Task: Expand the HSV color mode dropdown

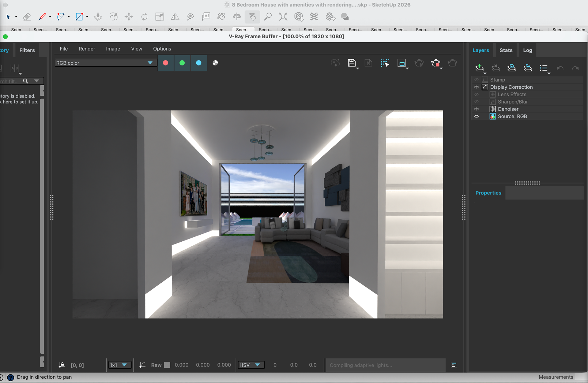Action: [251, 365]
